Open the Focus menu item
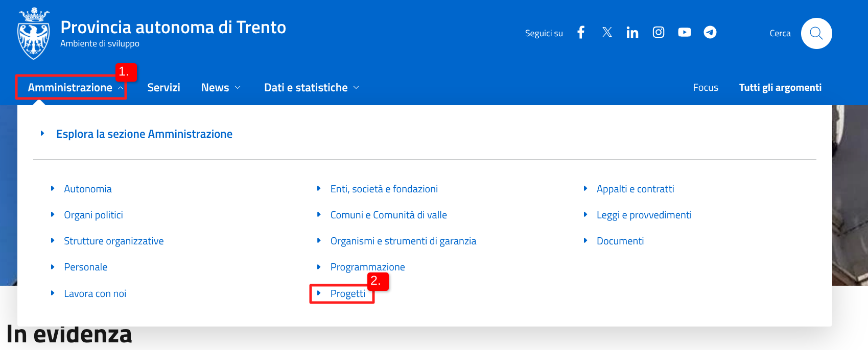The image size is (868, 350). [706, 88]
